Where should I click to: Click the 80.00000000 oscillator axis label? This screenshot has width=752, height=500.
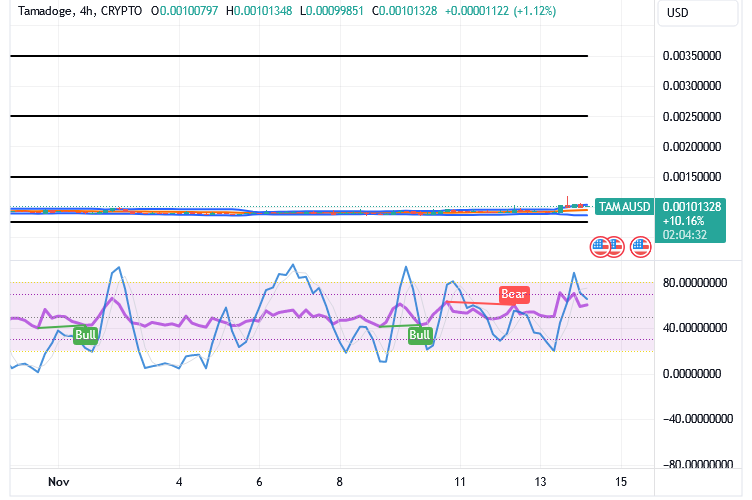tap(695, 283)
